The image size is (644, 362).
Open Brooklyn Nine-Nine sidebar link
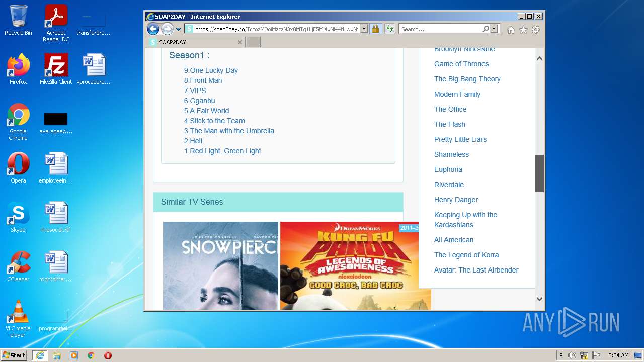(x=464, y=49)
